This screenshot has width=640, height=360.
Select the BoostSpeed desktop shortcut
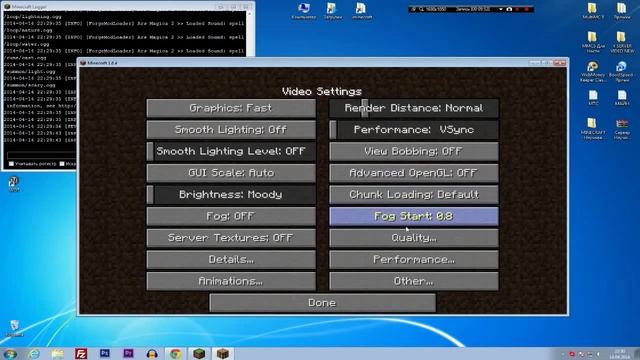[x=621, y=72]
